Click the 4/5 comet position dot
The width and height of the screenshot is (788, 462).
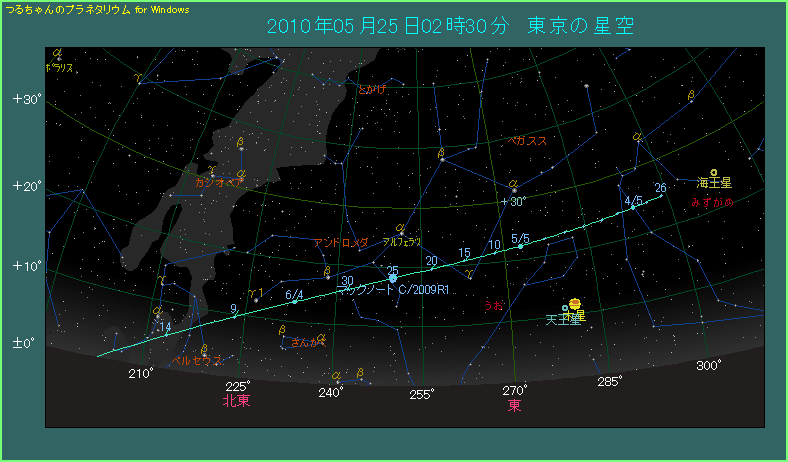click(x=633, y=208)
